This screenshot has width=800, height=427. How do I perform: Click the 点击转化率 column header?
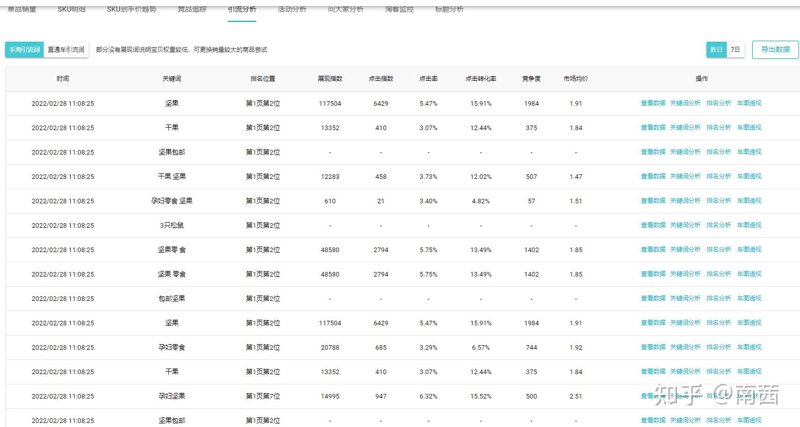click(481, 79)
